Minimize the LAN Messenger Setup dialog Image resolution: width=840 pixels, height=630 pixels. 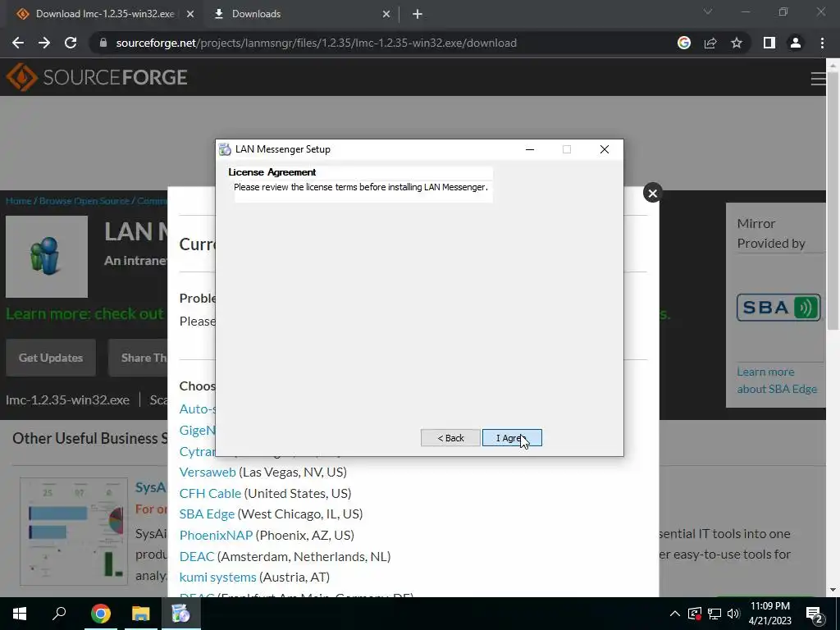pos(530,149)
